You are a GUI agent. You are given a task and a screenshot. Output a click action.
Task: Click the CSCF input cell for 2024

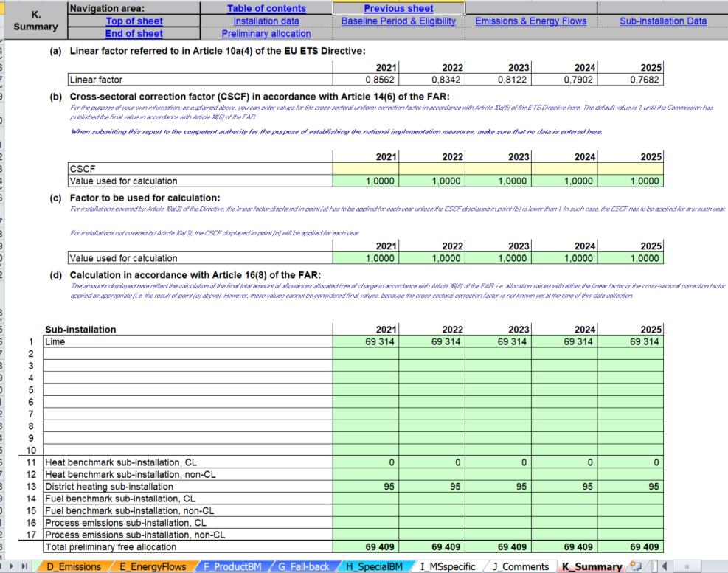point(564,169)
